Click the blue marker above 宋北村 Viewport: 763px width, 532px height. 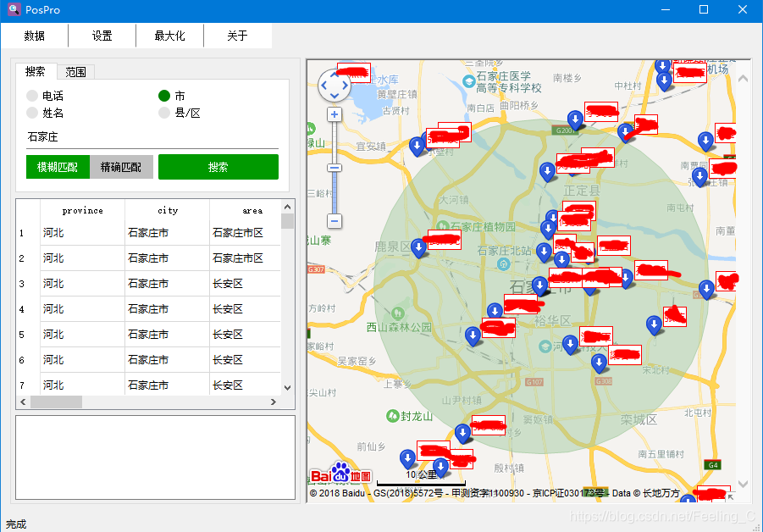[599, 363]
